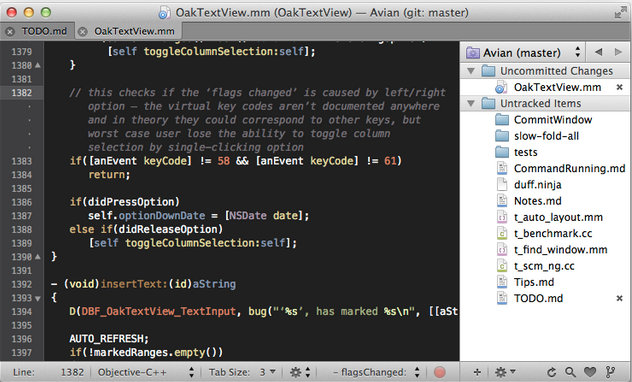Search in folder with magnifier icon

click(570, 372)
